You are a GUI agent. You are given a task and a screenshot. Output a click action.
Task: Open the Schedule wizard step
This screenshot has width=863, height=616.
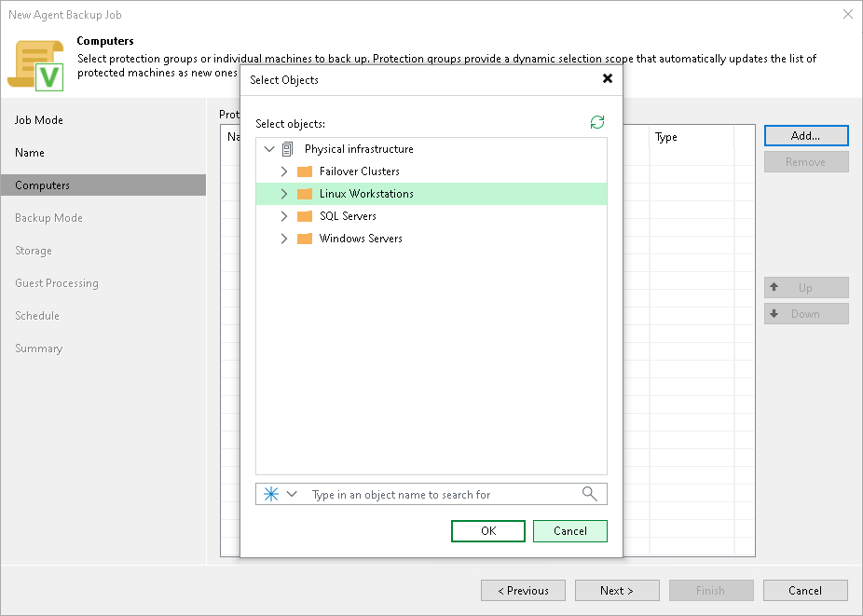(x=37, y=315)
